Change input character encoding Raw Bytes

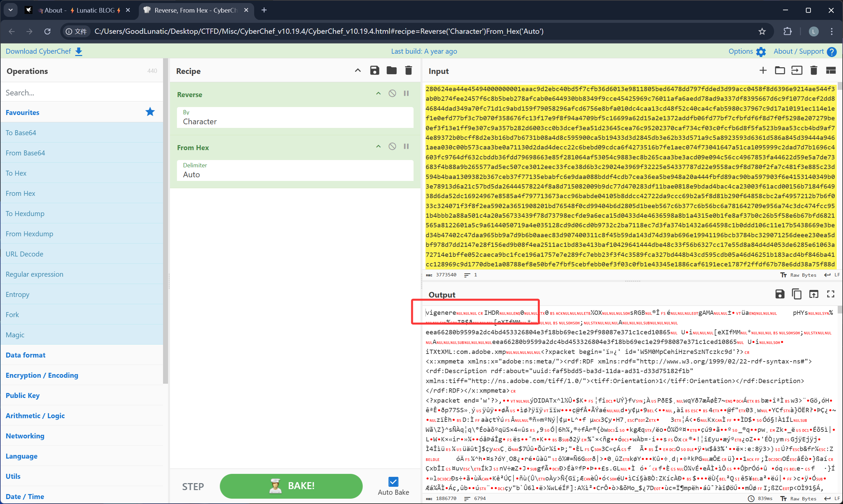(798, 275)
